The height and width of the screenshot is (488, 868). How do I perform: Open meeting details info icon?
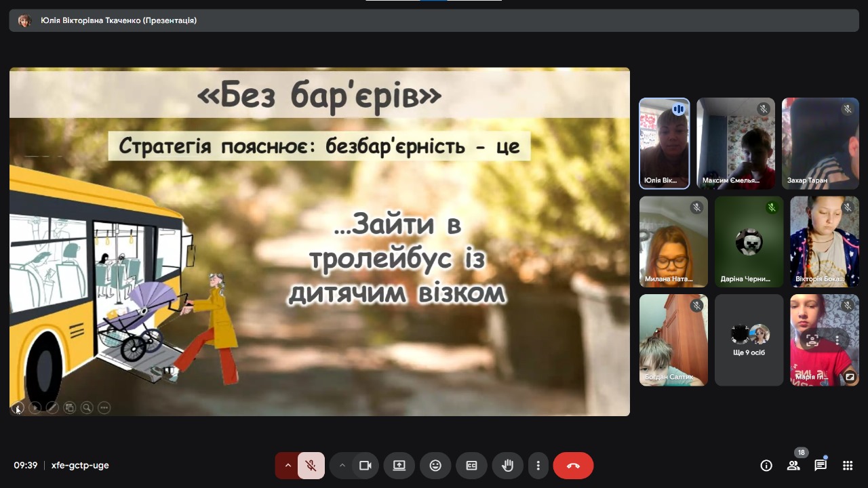766,466
